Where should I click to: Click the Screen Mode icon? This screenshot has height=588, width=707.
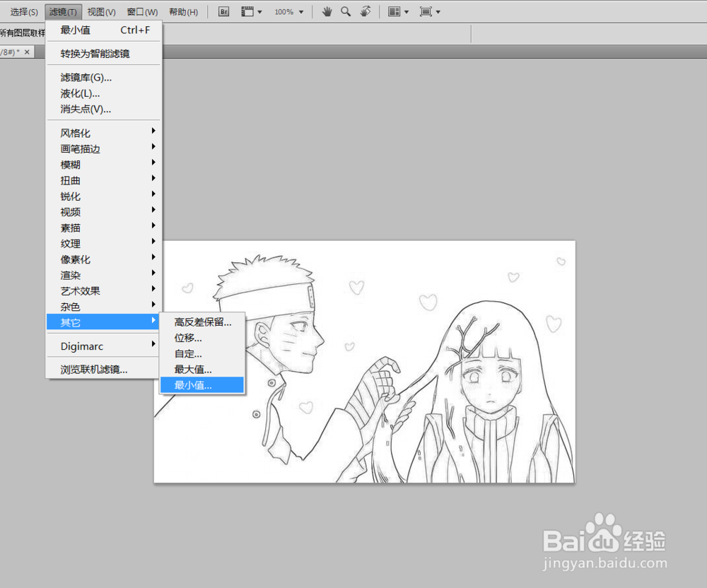427,11
